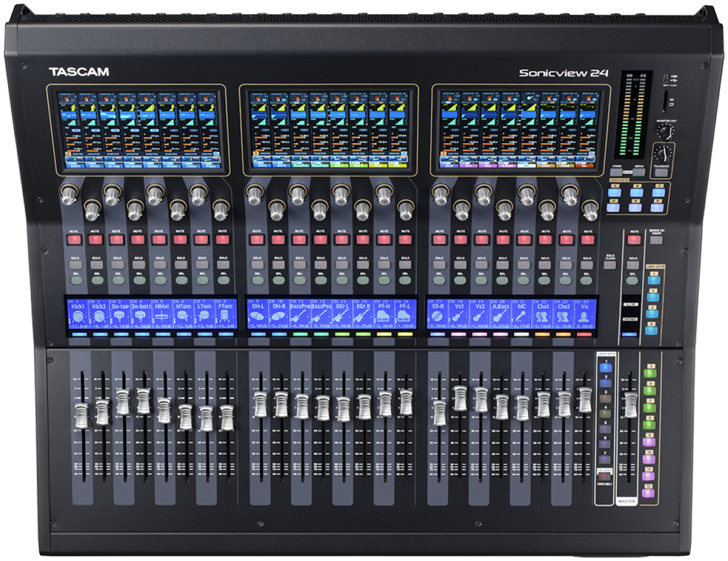This screenshot has height=561, width=728.
Task: Tap the EGt L guitar icon
Action: (x=341, y=316)
